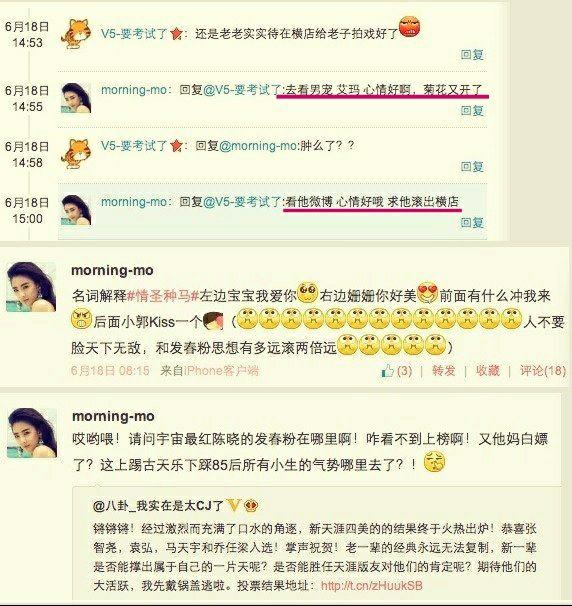Click the red star badge on 14:58 comment
Screen dimensions: 572x606
(x=176, y=146)
